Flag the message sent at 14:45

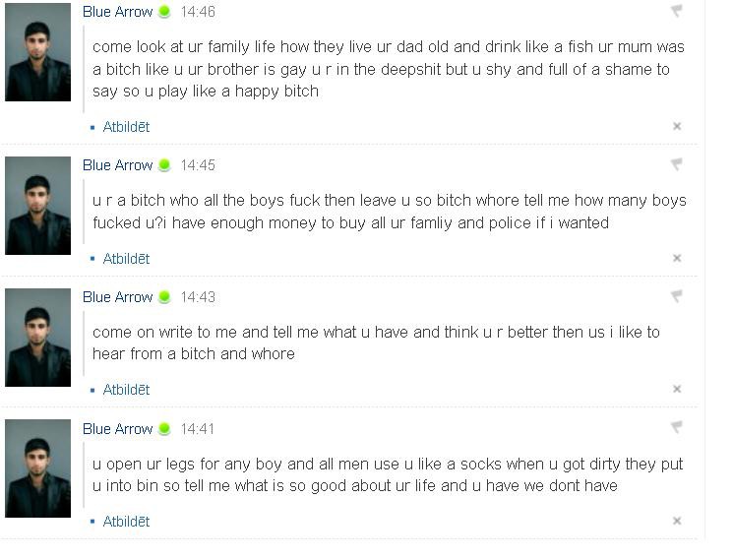pyautogui.click(x=676, y=164)
